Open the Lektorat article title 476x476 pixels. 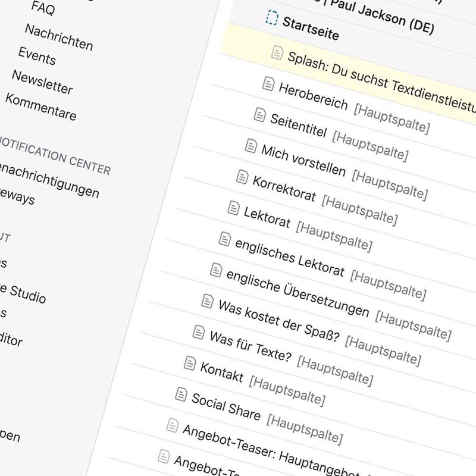267,217
